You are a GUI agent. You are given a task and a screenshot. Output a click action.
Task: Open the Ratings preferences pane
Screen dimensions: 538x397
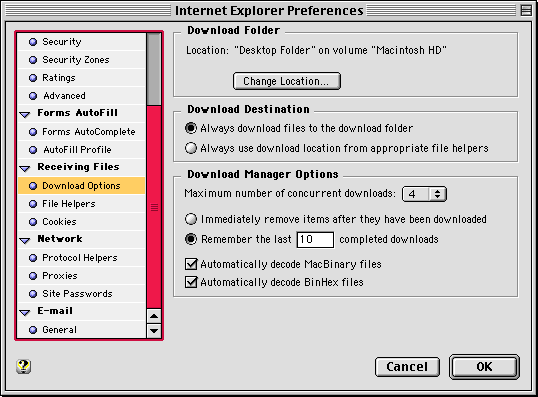(x=82, y=78)
